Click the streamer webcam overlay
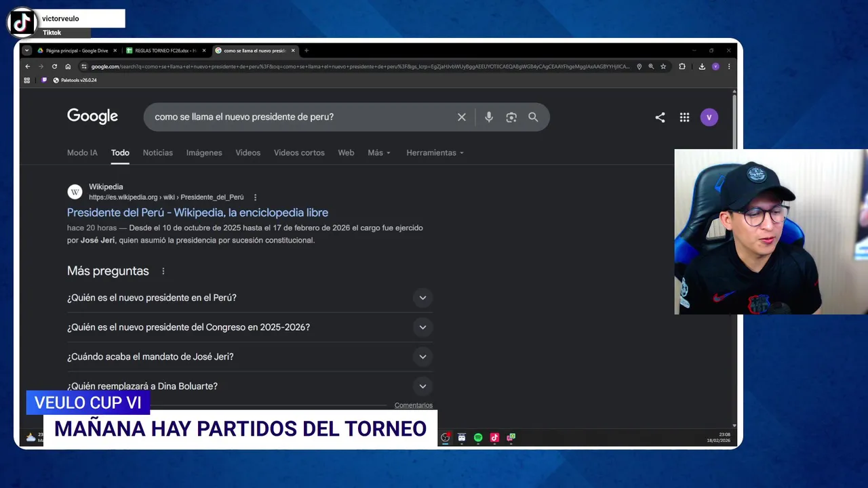This screenshot has height=488, width=868. tap(771, 232)
